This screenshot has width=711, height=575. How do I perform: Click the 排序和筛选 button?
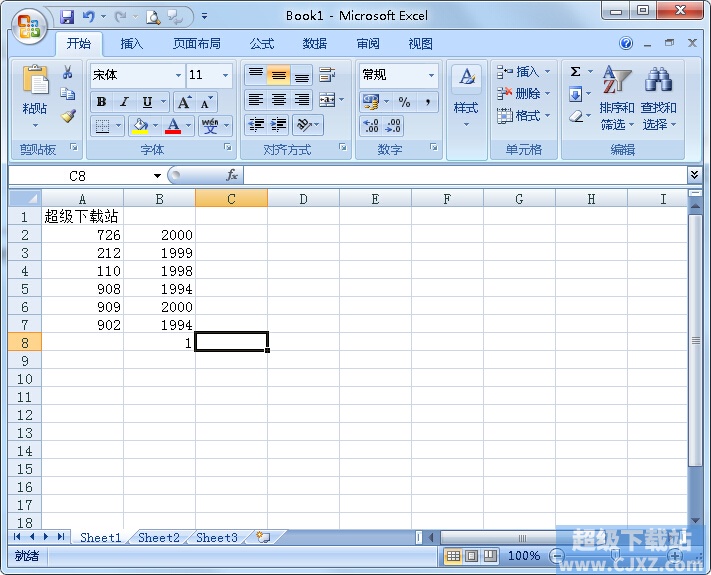tap(616, 100)
